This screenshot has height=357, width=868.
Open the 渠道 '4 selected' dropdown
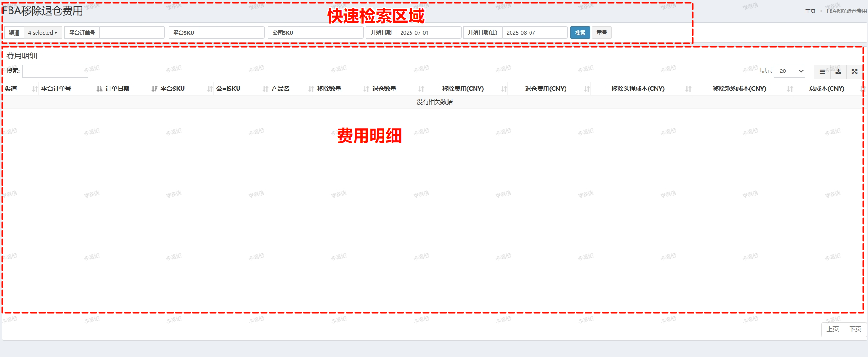(43, 33)
